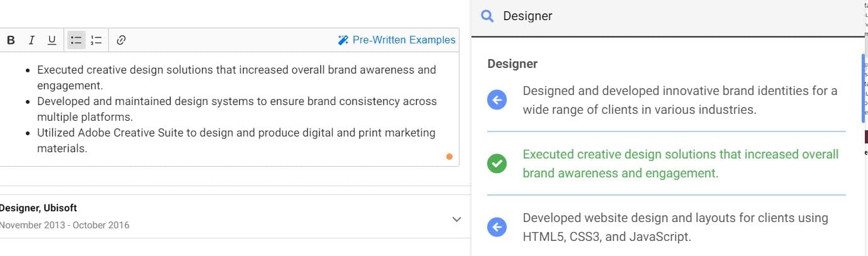868x256 pixels.
Task: Click the orange dot in the editor corner
Action: 449,157
